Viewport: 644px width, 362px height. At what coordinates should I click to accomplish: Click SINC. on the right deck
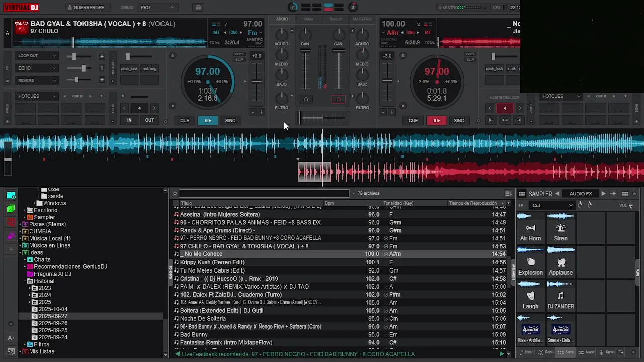point(459,121)
